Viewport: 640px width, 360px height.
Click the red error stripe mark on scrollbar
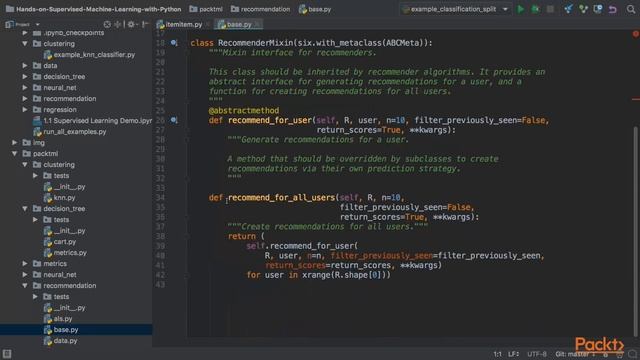pos(636,99)
